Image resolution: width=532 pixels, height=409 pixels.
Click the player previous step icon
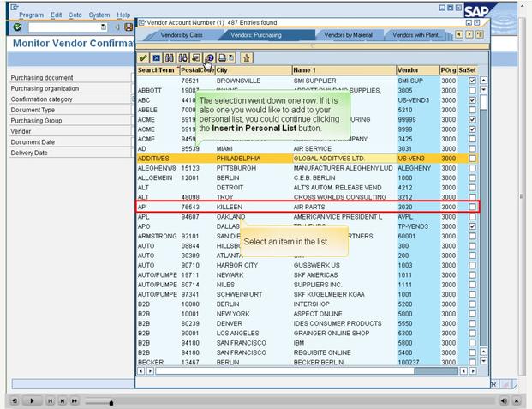(51, 400)
